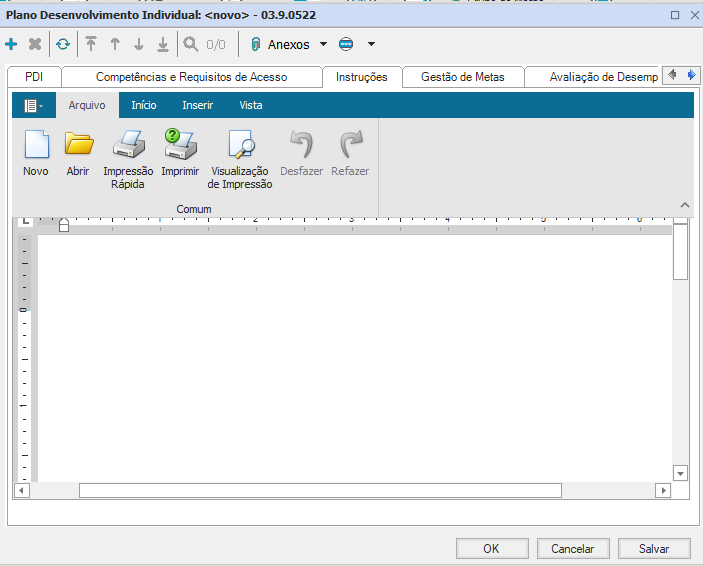Open a file with the Abrir folder icon
Viewport: 703px width, 566px height.
point(78,146)
